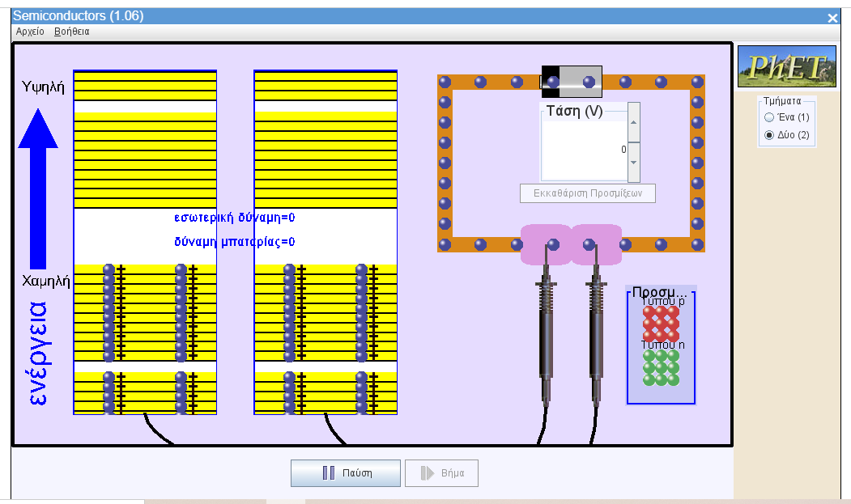
Task: Open the Αρχείο menu
Action: (x=29, y=32)
